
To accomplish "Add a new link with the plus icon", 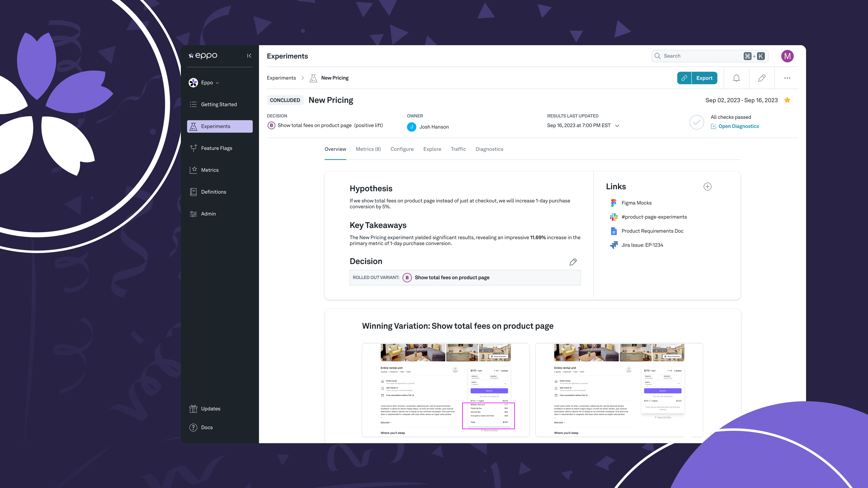I will point(707,186).
